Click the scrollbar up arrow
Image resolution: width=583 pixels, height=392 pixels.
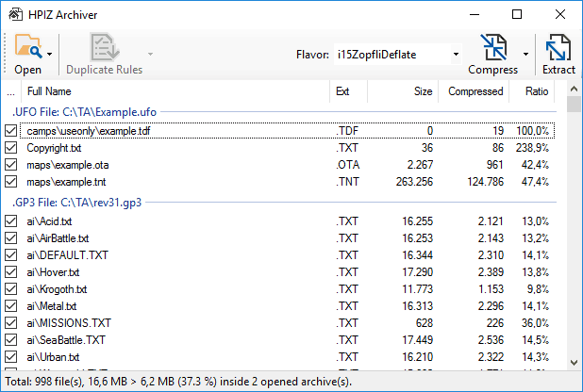pos(575,90)
